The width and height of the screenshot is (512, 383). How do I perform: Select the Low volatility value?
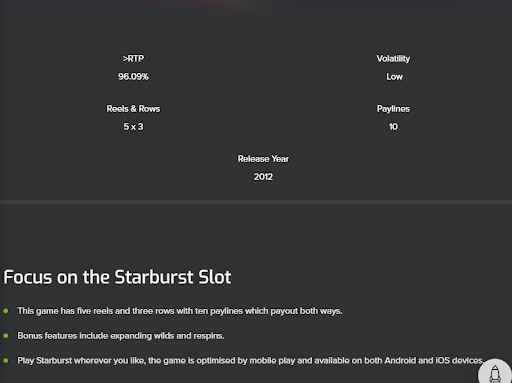click(394, 77)
